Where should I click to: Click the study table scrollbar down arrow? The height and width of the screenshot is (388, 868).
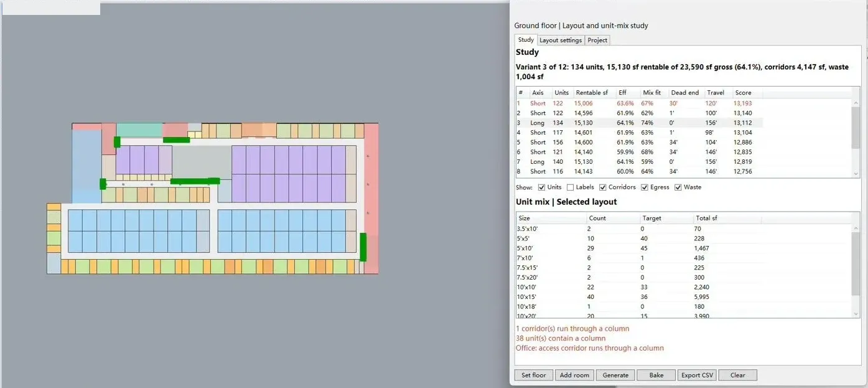[x=856, y=174]
